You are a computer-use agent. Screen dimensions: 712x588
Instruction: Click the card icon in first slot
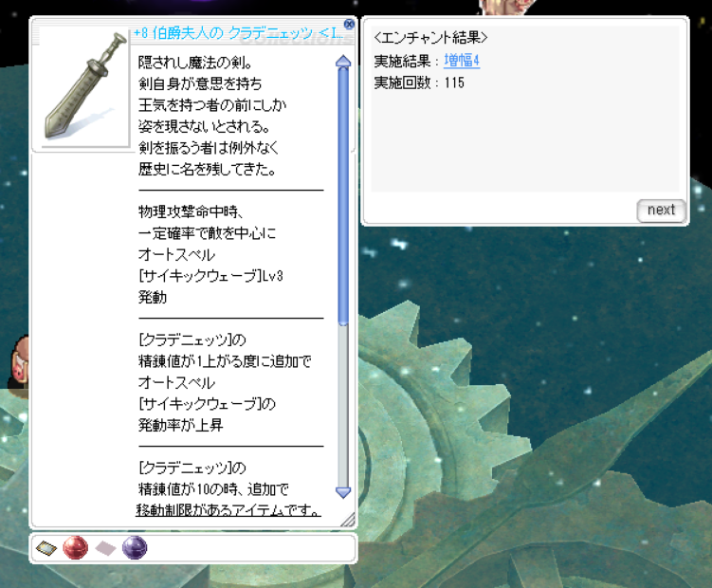click(46, 548)
